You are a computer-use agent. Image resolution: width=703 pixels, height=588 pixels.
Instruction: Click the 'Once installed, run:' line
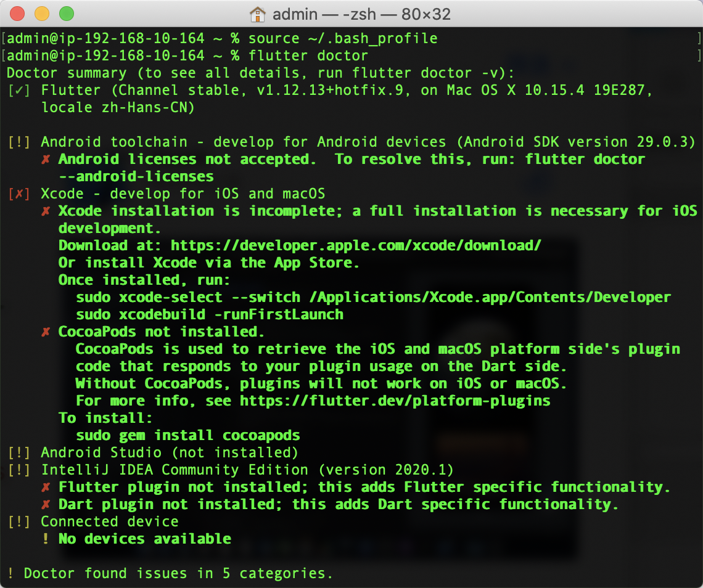(x=144, y=280)
